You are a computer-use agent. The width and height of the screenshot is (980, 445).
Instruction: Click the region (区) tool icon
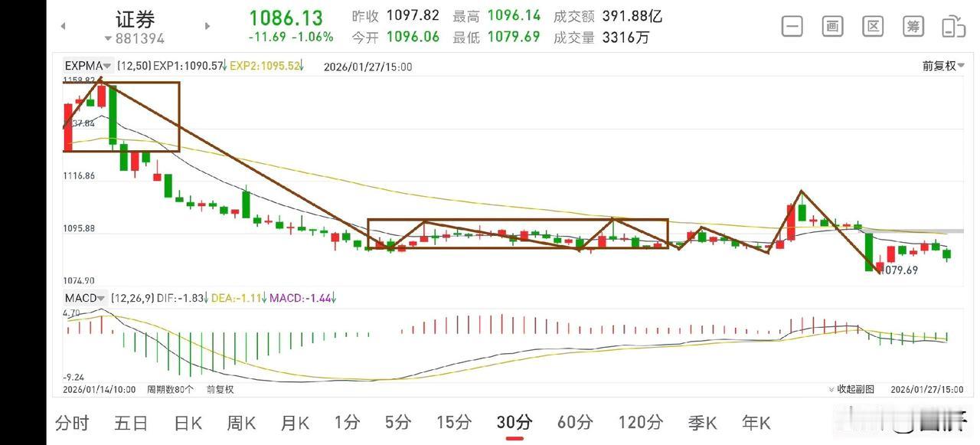(872, 25)
